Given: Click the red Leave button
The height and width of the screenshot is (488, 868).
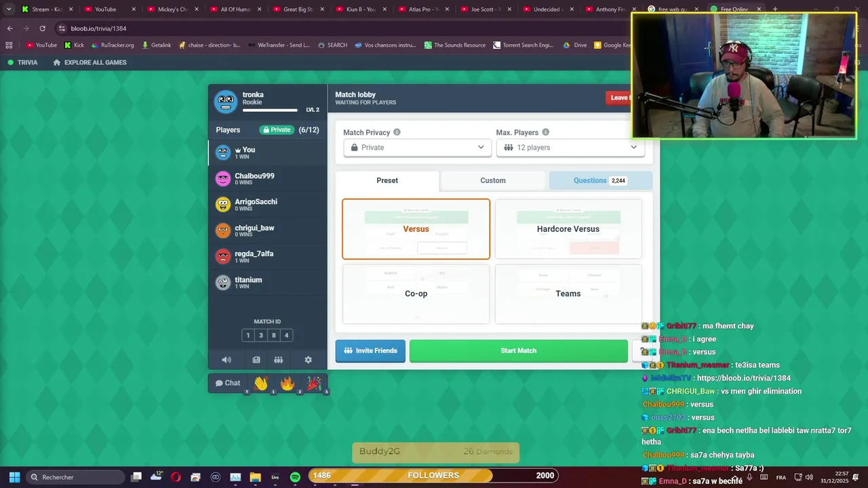Looking at the screenshot, I should pos(618,98).
